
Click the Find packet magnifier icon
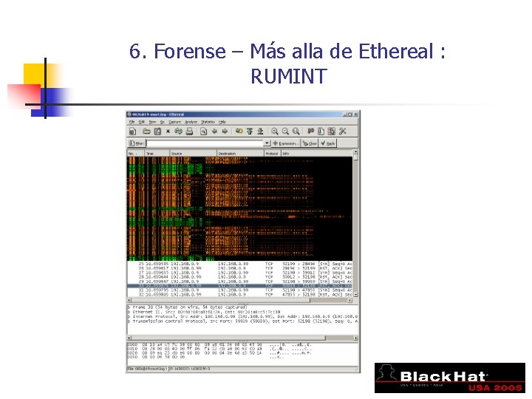point(204,132)
